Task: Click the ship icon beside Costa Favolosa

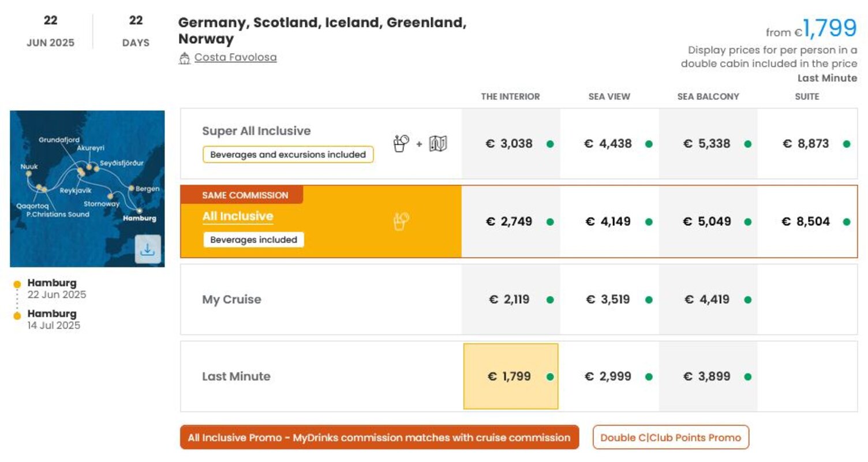Action: [x=184, y=58]
